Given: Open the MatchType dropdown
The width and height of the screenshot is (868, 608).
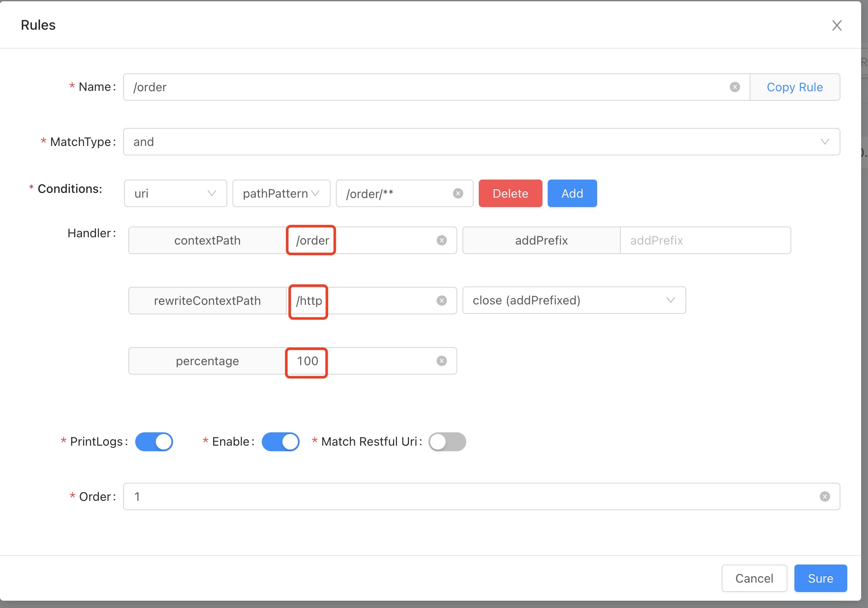Looking at the screenshot, I should point(481,142).
